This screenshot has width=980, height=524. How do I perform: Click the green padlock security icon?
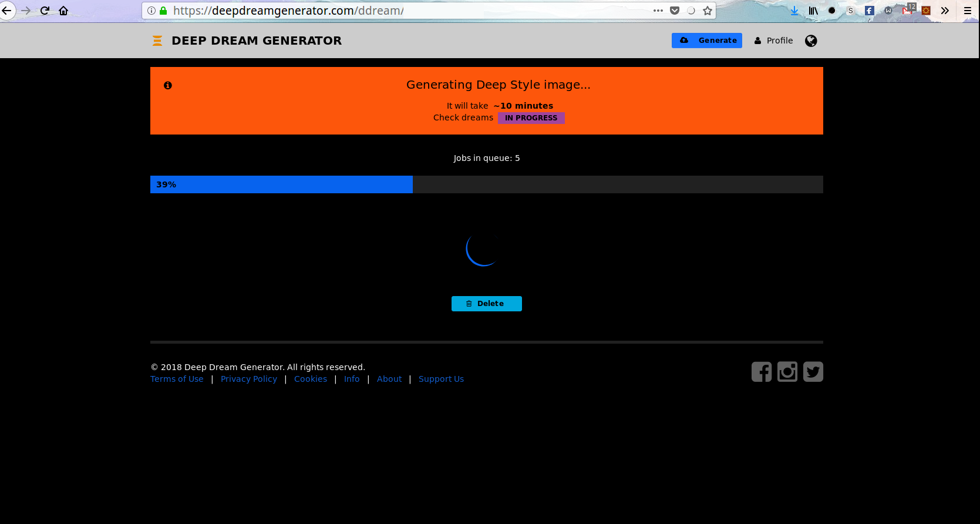[x=163, y=11]
